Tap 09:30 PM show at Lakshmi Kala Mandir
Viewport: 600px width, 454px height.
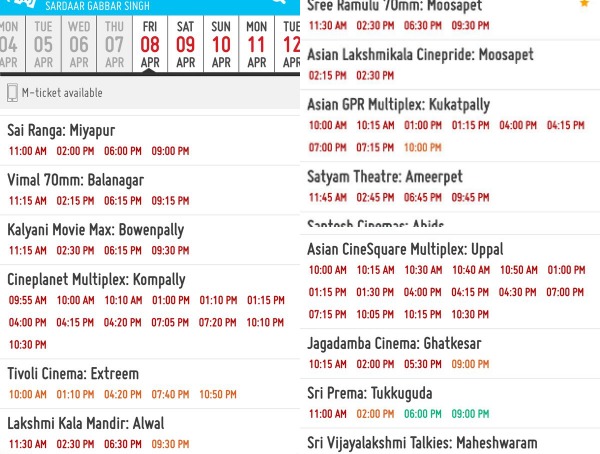point(170,444)
